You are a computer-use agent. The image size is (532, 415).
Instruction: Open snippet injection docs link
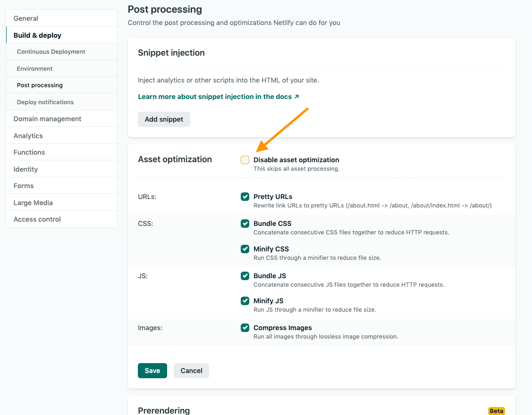[218, 97]
